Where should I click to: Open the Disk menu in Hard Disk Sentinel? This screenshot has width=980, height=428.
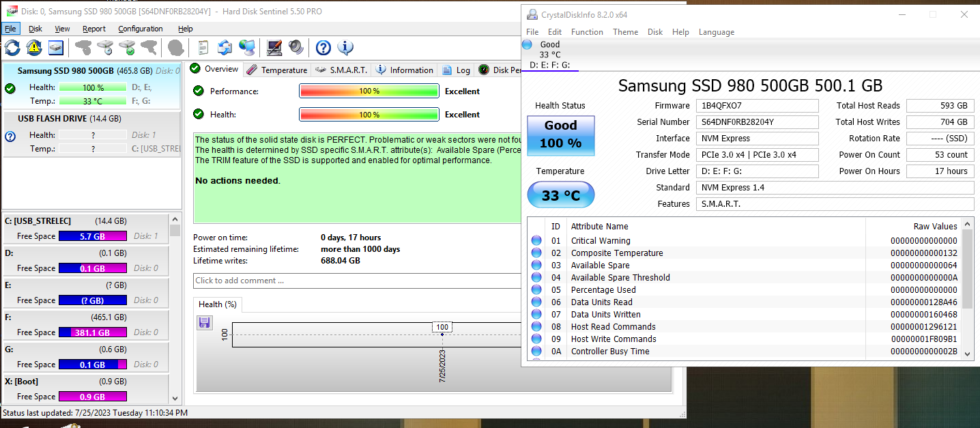point(35,29)
